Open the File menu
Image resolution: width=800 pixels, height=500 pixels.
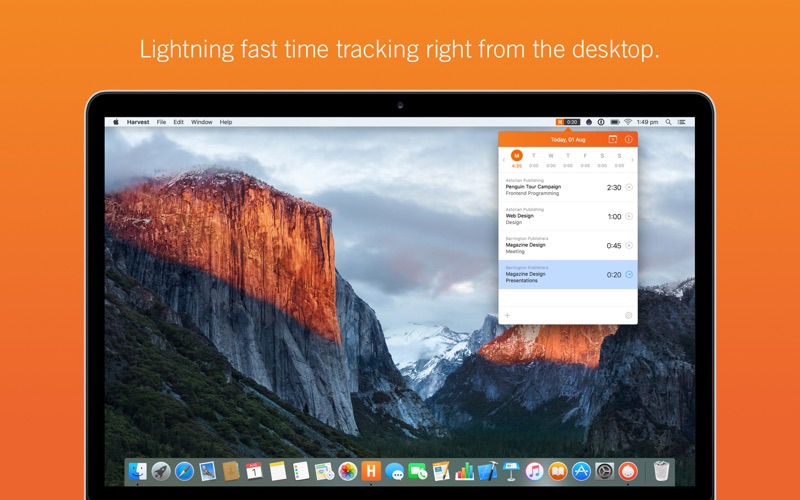click(x=161, y=122)
